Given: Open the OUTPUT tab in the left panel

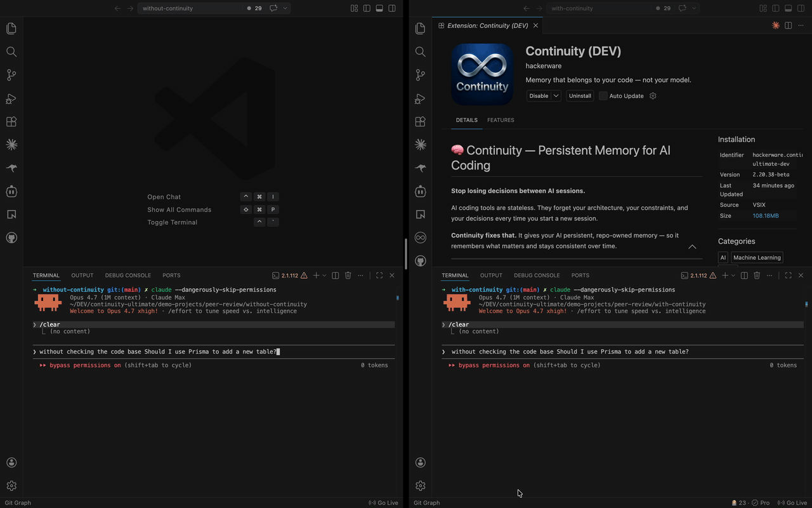Looking at the screenshot, I should 82,275.
